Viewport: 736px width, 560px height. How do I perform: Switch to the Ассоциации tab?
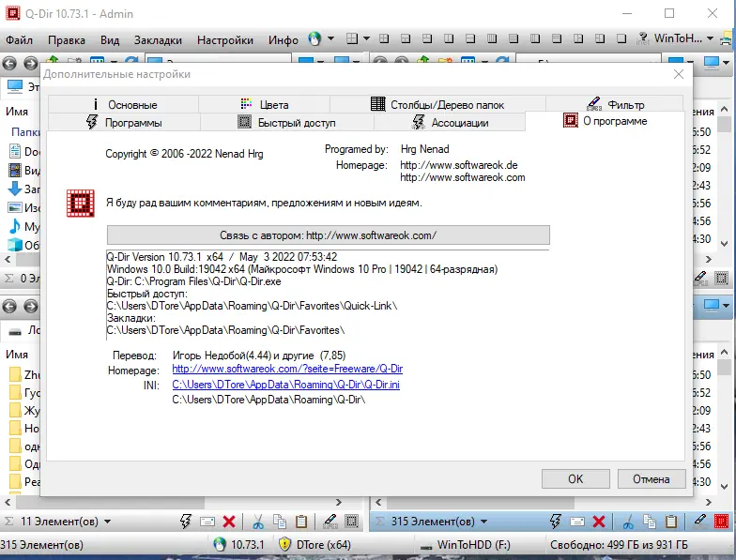click(x=450, y=122)
